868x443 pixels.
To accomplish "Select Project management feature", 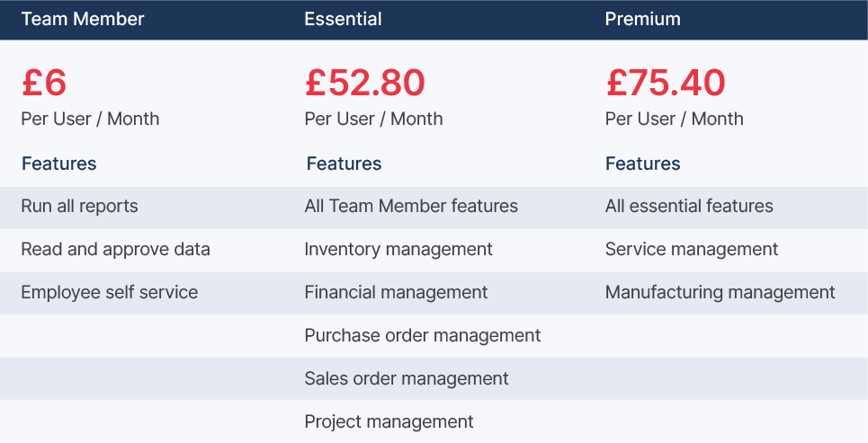I will 389,422.
